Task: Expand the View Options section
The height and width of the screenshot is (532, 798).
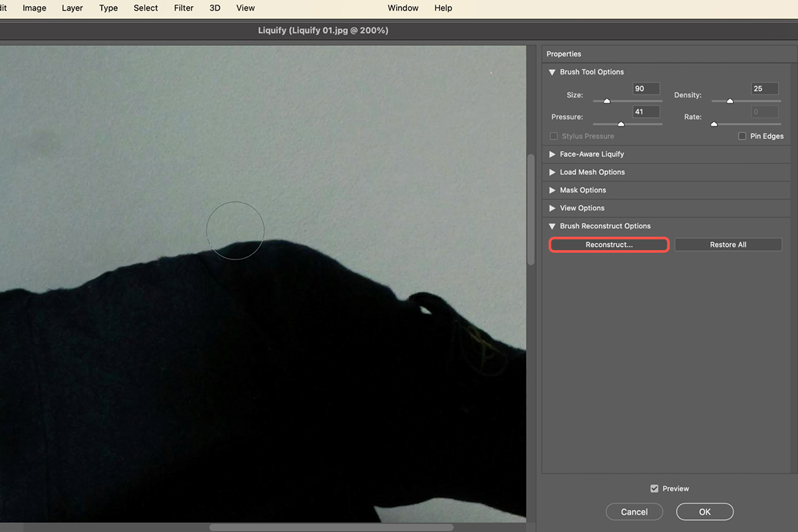Action: [552, 208]
